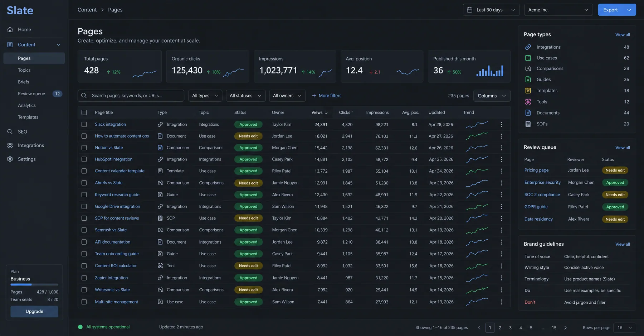Open Analytics in the sidebar
Viewport: 644px width, 336px height.
pos(27,105)
